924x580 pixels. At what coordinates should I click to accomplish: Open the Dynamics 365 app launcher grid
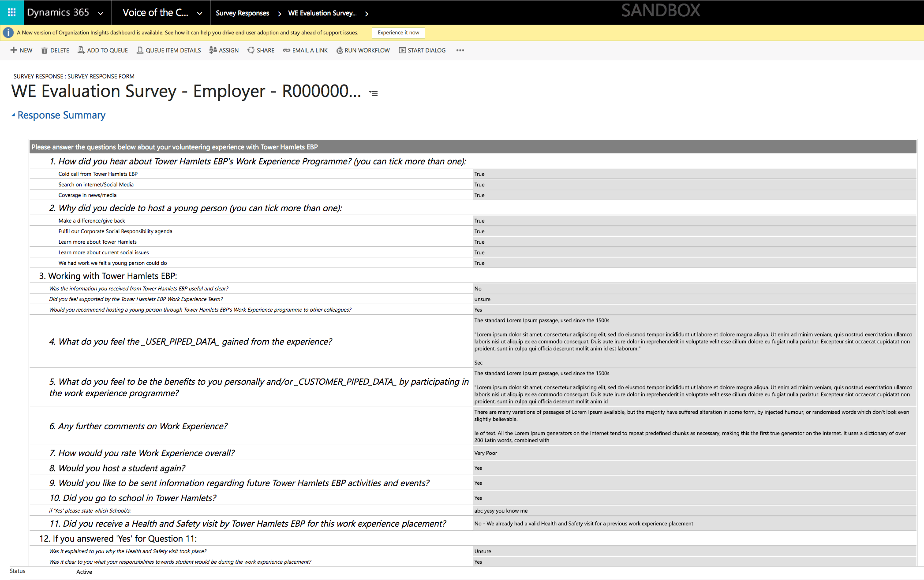point(11,12)
